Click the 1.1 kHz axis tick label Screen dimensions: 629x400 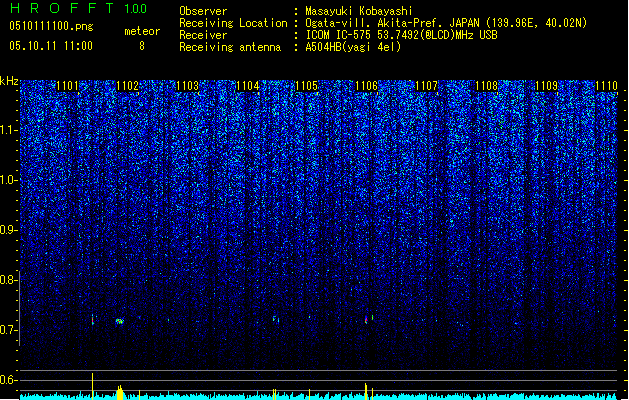8,130
